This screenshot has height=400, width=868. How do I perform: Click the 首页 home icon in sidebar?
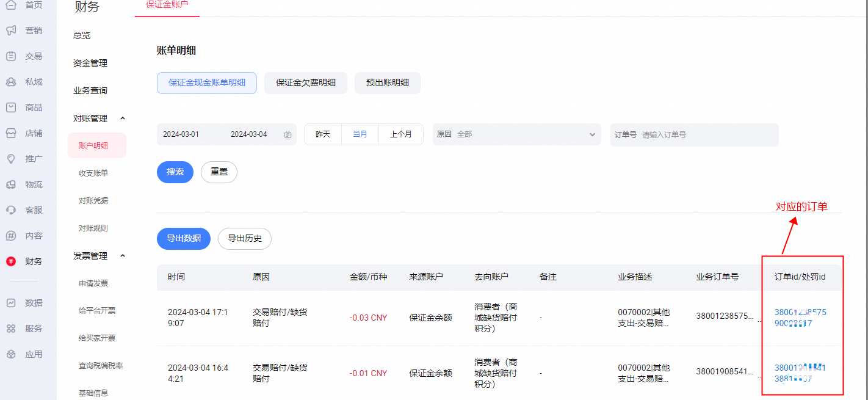11,5
